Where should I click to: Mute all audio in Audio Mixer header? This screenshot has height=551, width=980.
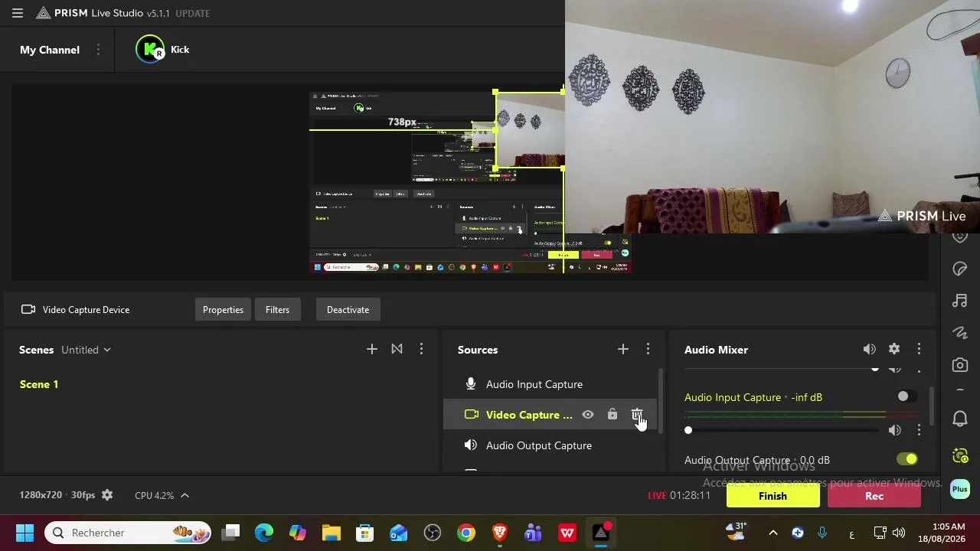(870, 350)
